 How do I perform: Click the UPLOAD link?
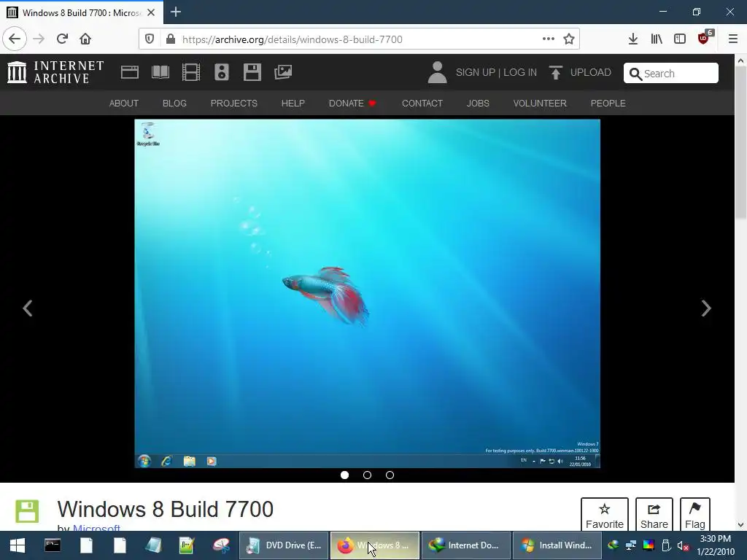pos(580,72)
